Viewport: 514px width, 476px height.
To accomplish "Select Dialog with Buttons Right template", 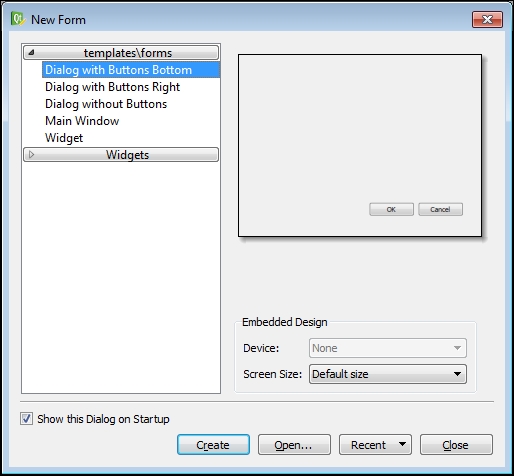I will point(112,87).
